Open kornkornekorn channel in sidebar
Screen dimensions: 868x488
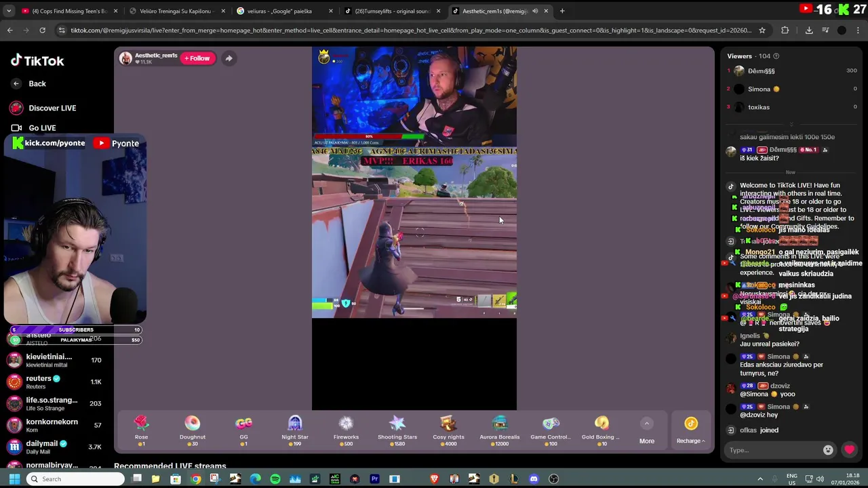click(54, 425)
